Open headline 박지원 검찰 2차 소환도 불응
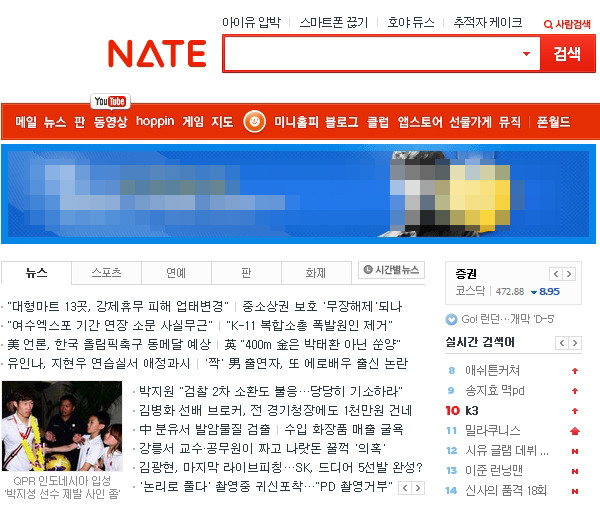This screenshot has width=600, height=505. (x=271, y=391)
